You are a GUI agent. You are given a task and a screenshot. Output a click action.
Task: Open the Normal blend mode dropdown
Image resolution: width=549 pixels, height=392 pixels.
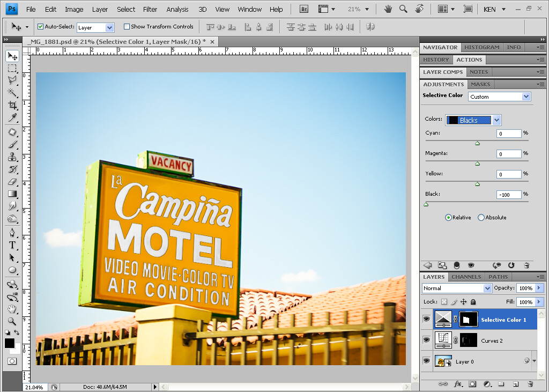click(457, 288)
